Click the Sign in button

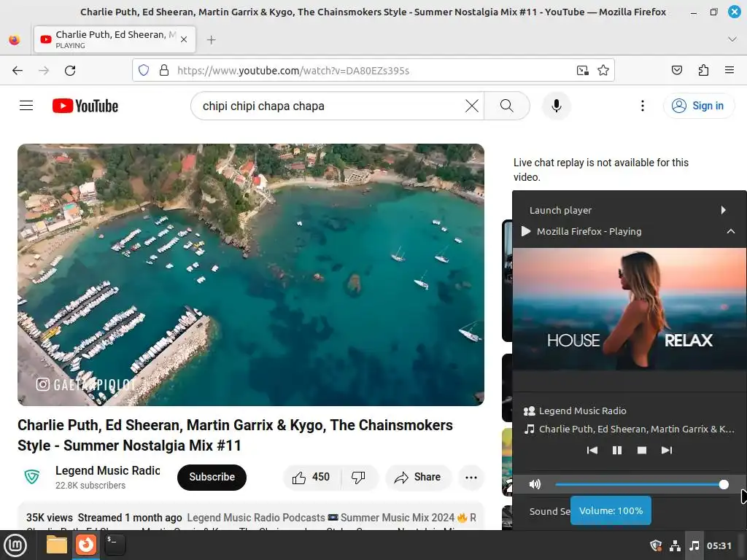click(x=698, y=106)
